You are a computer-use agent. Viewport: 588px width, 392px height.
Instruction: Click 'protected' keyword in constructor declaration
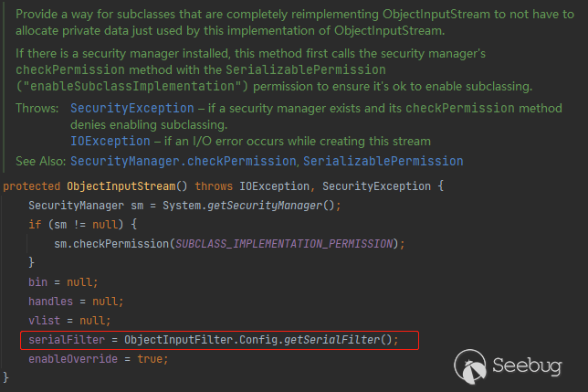[31, 186]
